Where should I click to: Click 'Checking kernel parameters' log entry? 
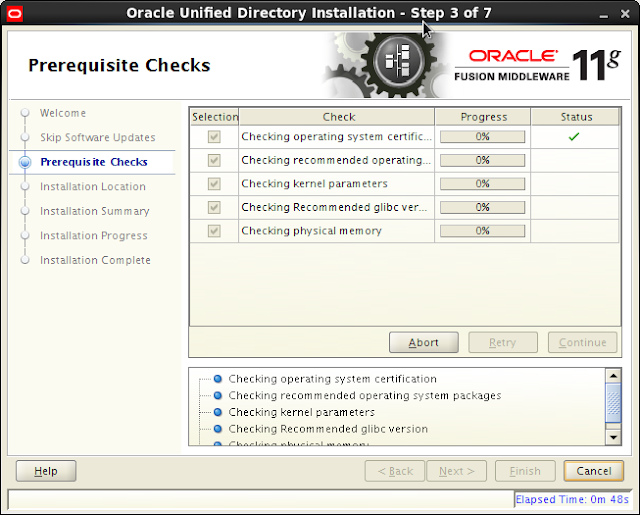302,413
